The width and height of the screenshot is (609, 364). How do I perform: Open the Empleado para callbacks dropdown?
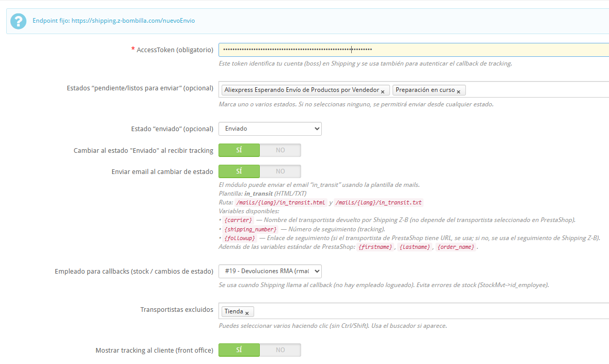click(270, 271)
